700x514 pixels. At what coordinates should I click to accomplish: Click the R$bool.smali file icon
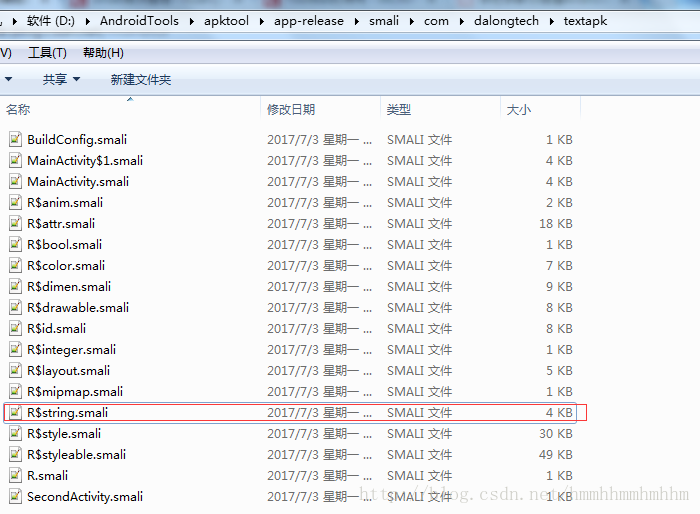(15, 244)
